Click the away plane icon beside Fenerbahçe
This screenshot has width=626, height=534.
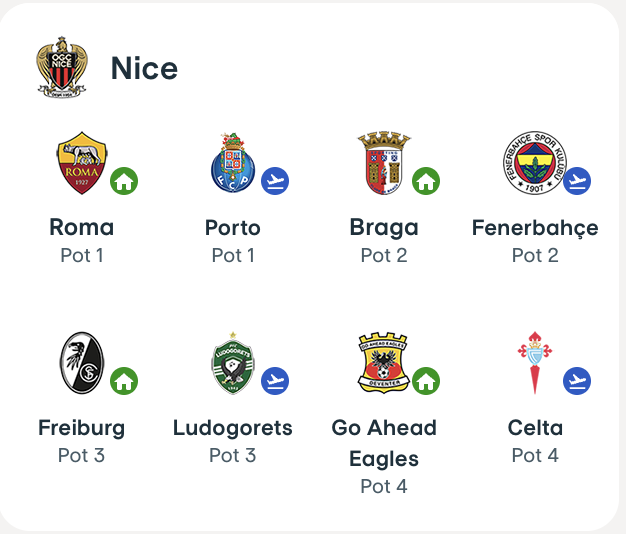(x=577, y=181)
